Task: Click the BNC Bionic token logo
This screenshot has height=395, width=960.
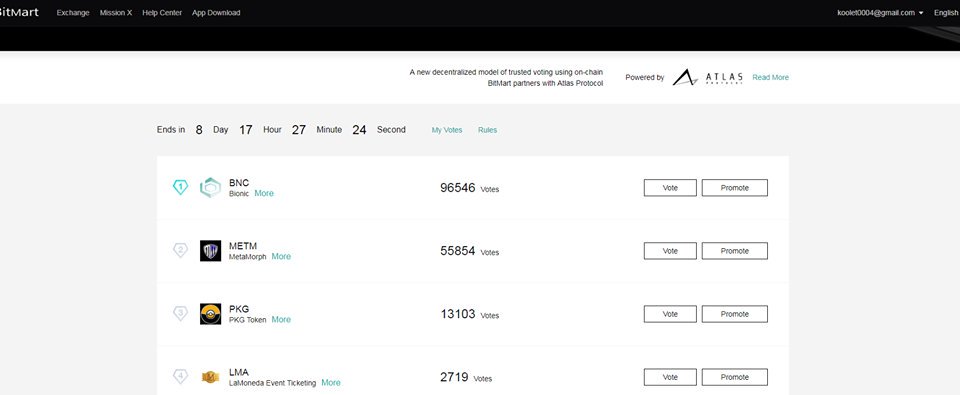Action: 210,187
